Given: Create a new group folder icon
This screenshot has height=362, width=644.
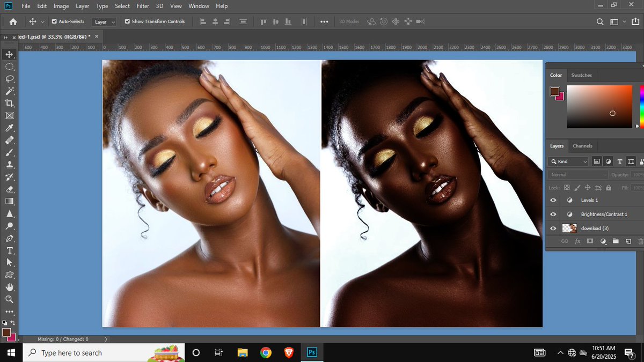Looking at the screenshot, I should pos(616,242).
